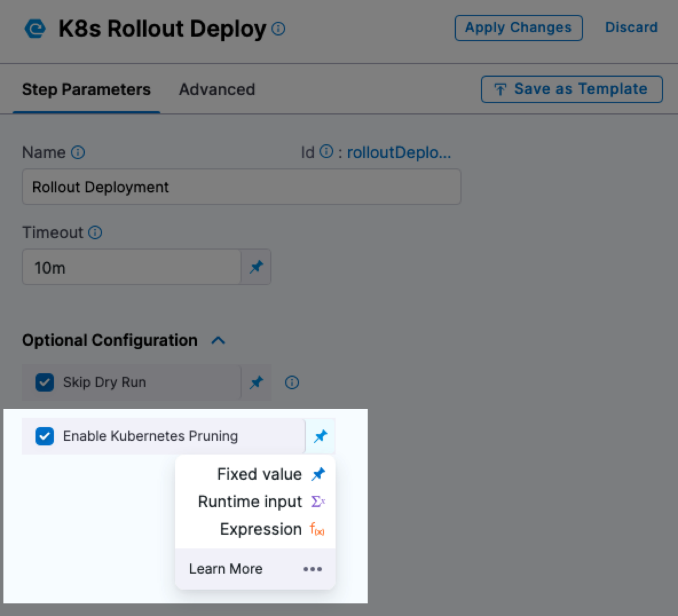The width and height of the screenshot is (678, 616).
Task: Click the pin icon beside Skip Dry Run
Action: 256,382
